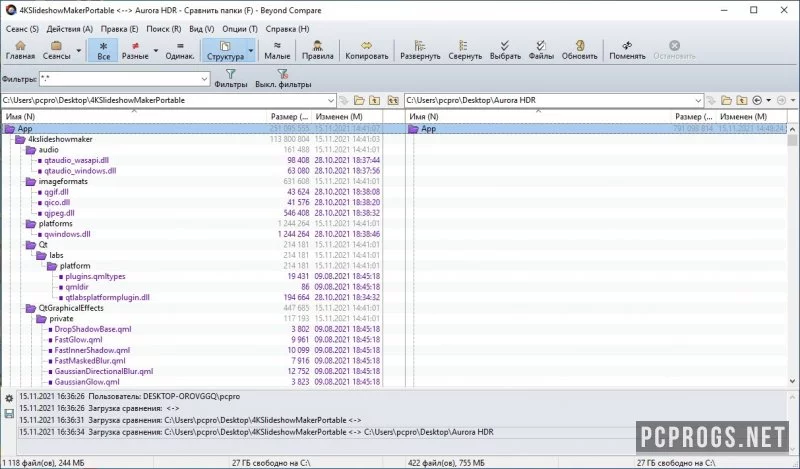Click the Обновить refresh icon
The width and height of the screenshot is (800, 469).
click(x=580, y=46)
